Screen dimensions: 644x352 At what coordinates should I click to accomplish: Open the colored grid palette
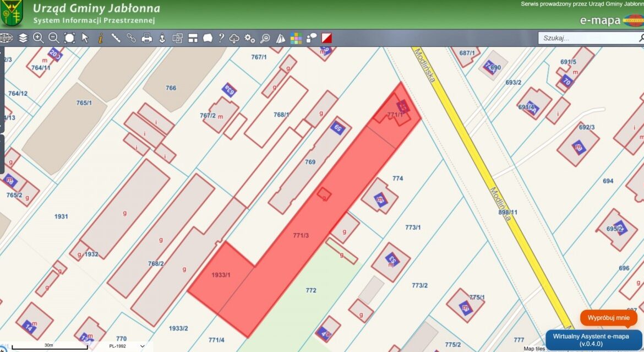(296, 38)
